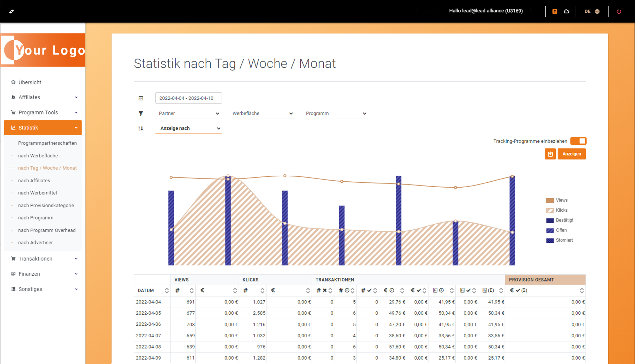Click the orange help question mark icon
This screenshot has width=635, height=364.
[555, 11]
